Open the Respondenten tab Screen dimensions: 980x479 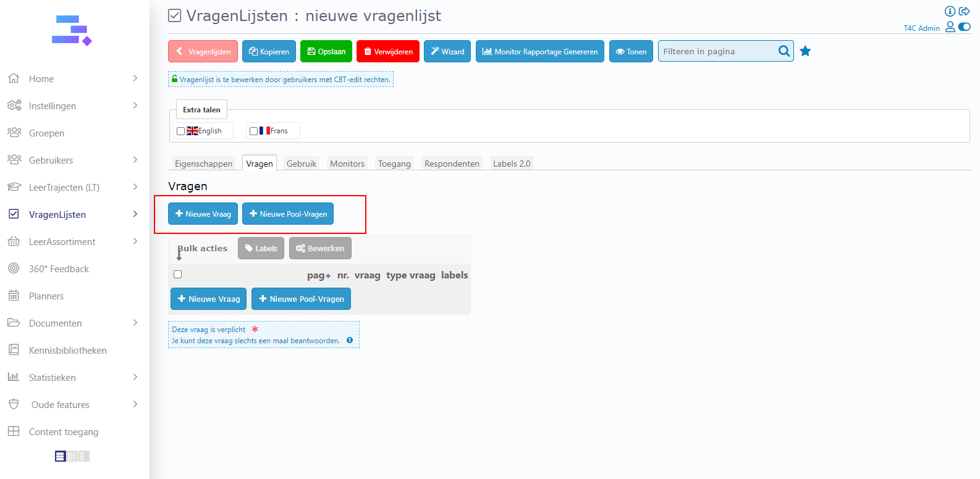tap(452, 164)
